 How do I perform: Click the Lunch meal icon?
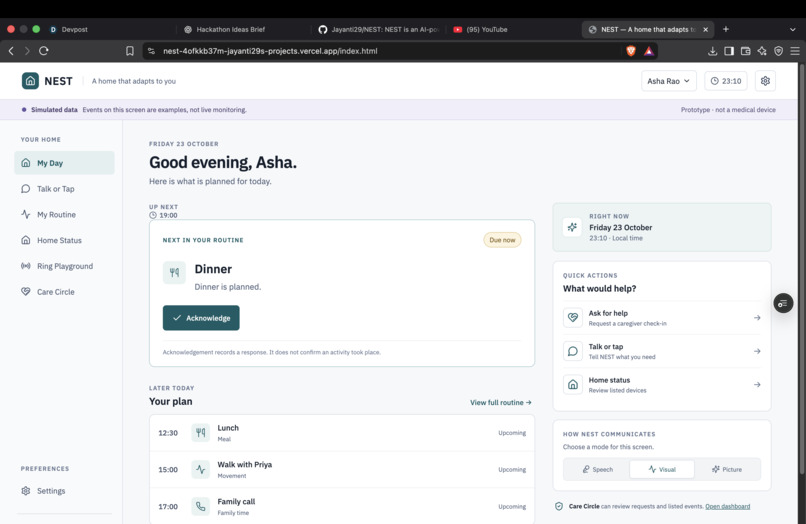click(x=200, y=432)
